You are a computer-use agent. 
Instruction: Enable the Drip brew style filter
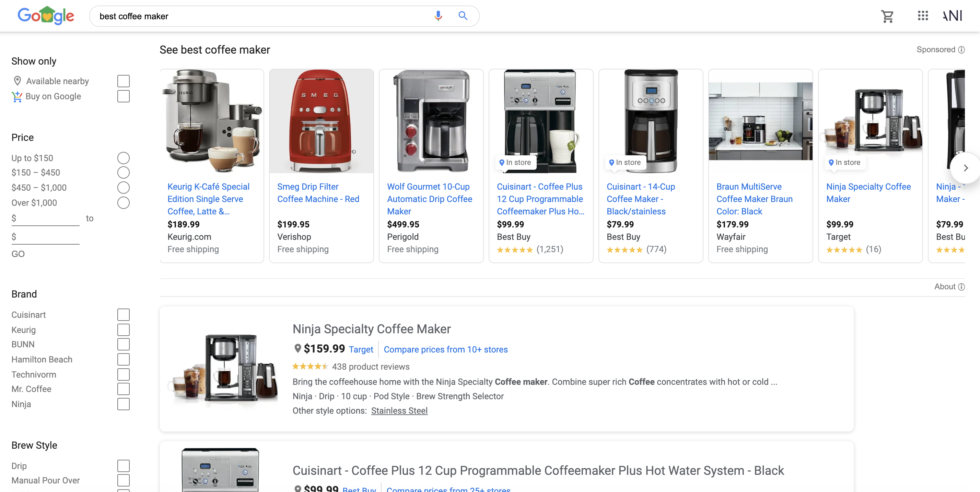tap(123, 465)
